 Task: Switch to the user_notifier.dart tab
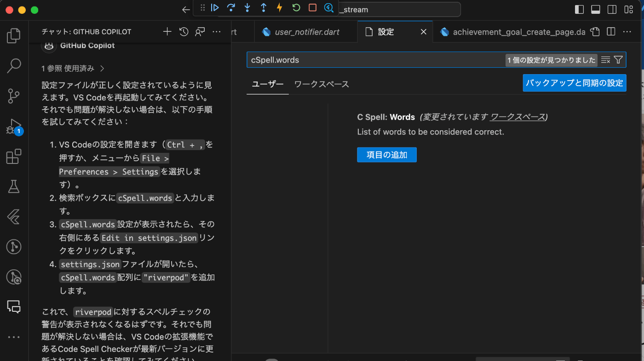306,32
